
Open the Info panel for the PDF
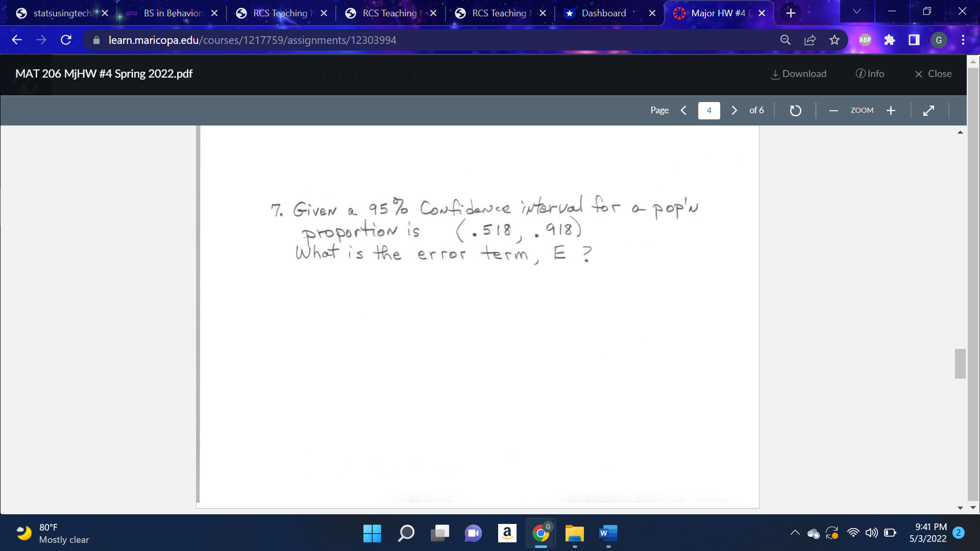870,74
